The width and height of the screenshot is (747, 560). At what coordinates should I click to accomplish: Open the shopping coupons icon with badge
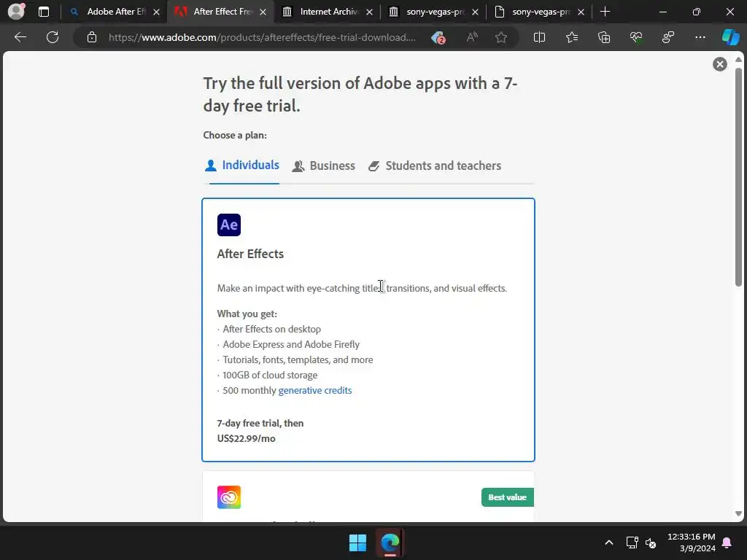[438, 38]
